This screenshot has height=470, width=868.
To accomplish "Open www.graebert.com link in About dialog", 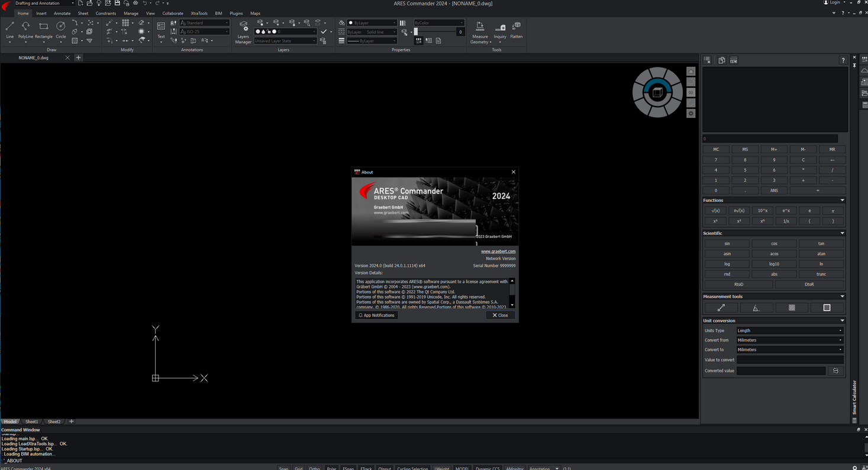I will (498, 252).
